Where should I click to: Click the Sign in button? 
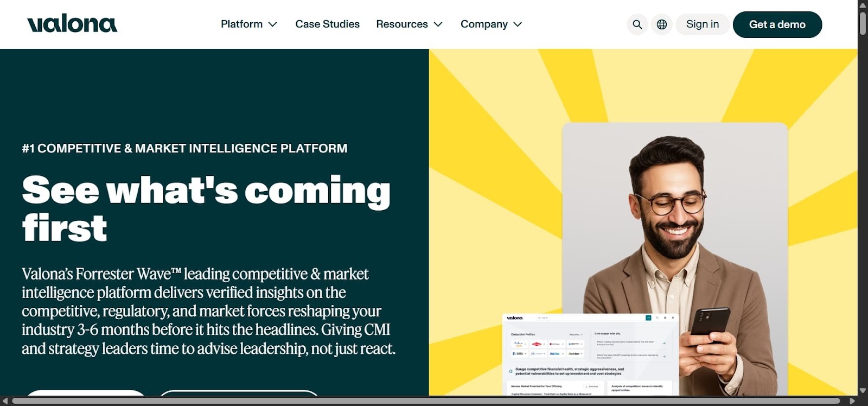703,24
